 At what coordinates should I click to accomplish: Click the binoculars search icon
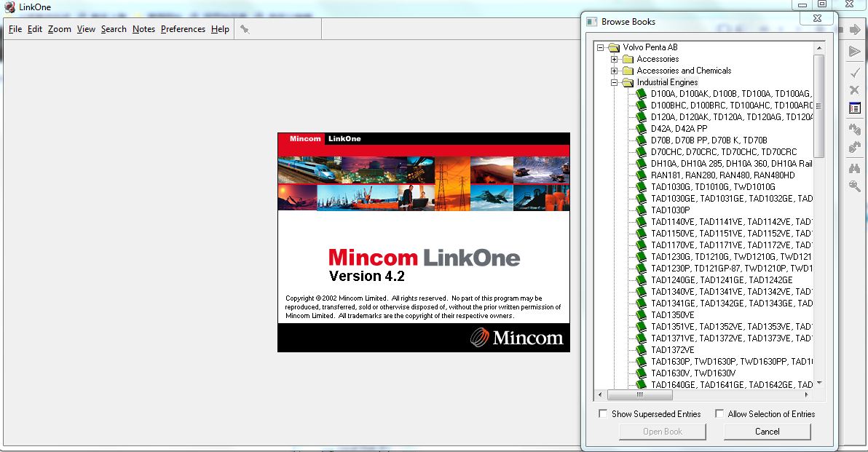click(x=855, y=169)
